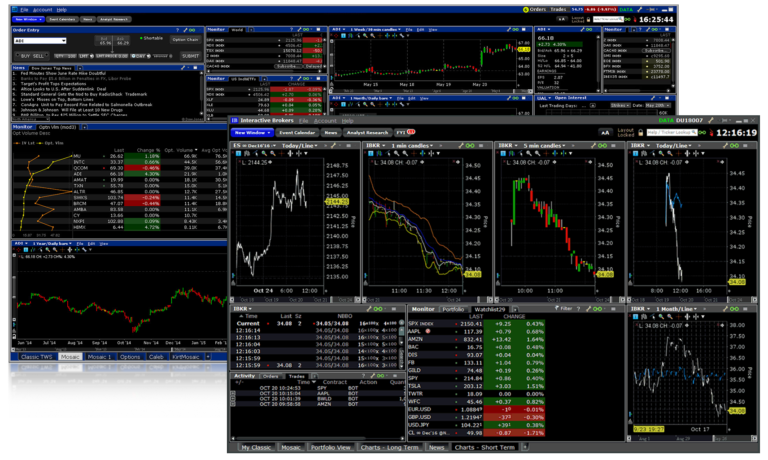The height and width of the screenshot is (460, 768).
Task: Select the TSLA row in the watchlist
Action: pos(475,386)
